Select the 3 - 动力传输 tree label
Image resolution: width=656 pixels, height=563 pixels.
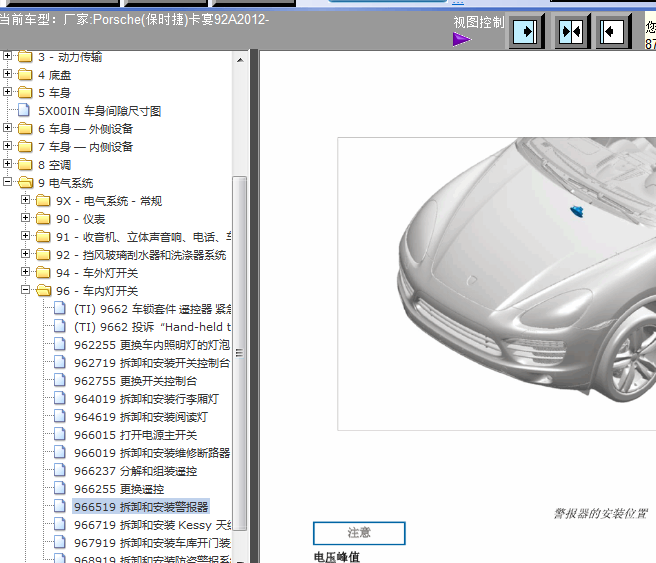pyautogui.click(x=70, y=56)
